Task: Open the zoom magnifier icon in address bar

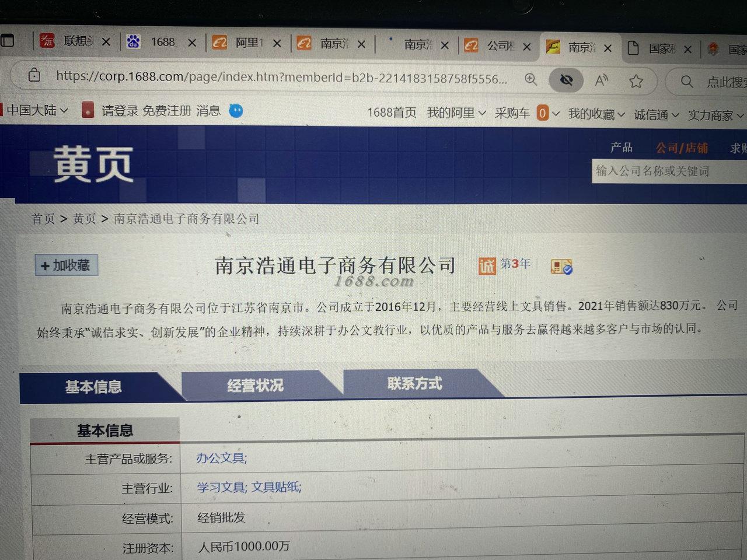Action: tap(530, 79)
